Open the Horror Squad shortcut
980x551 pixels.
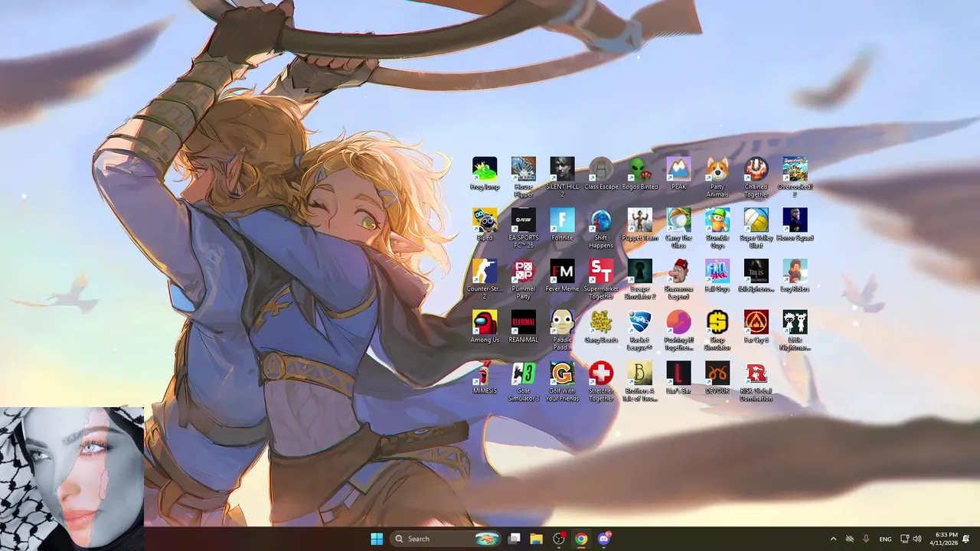pyautogui.click(x=795, y=226)
